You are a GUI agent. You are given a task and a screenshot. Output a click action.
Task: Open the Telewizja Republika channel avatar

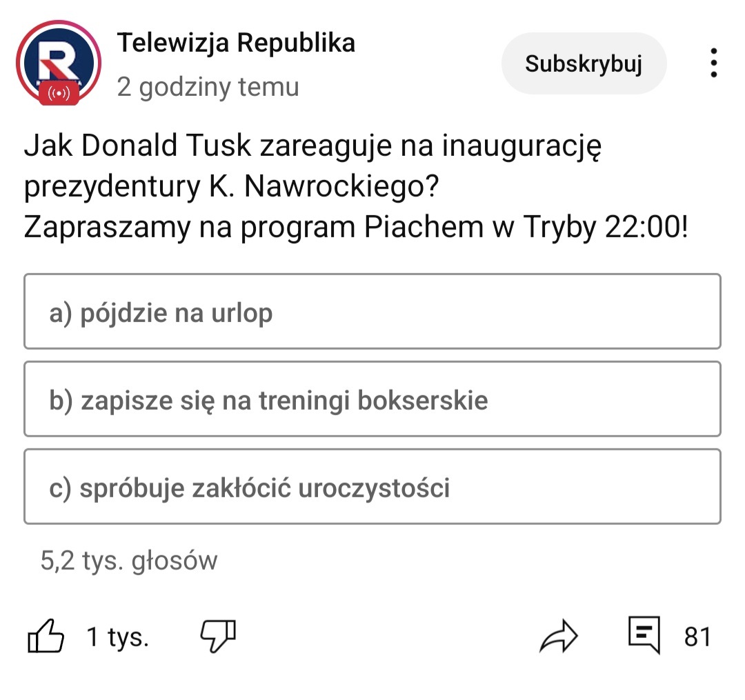point(58,61)
